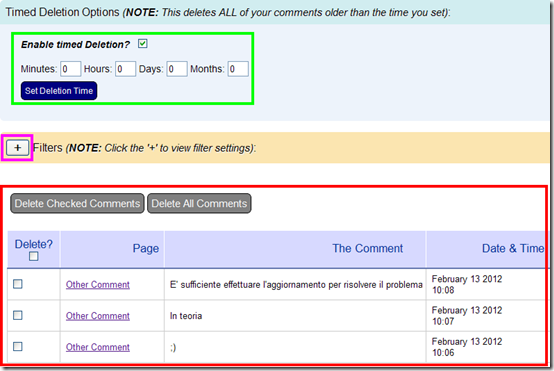Expand Filters with the plus button
554x371 pixels.
tap(17, 148)
